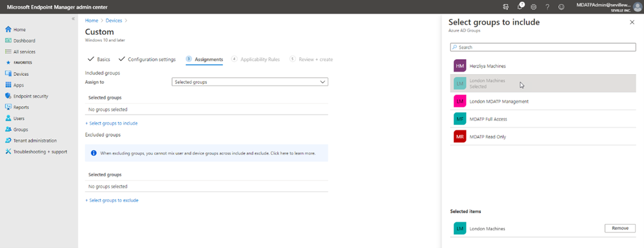The width and height of the screenshot is (644, 248).
Task: Switch to Basics step tab
Action: pyautogui.click(x=99, y=59)
